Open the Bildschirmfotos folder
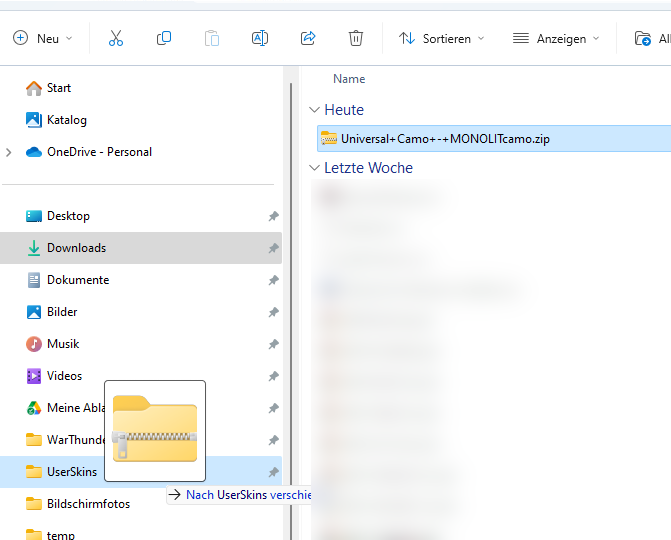The image size is (671, 540). point(88,504)
